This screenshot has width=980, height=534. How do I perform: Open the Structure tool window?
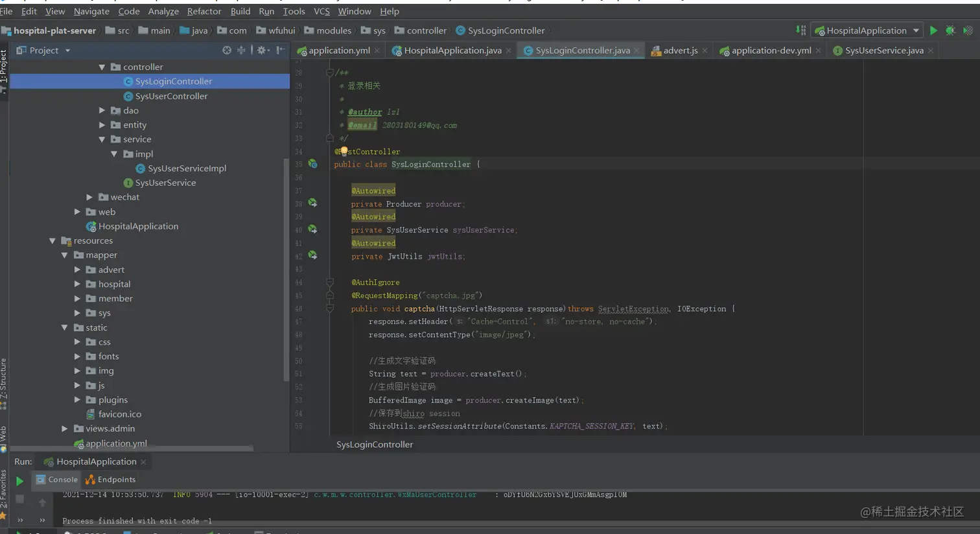pos(3,384)
